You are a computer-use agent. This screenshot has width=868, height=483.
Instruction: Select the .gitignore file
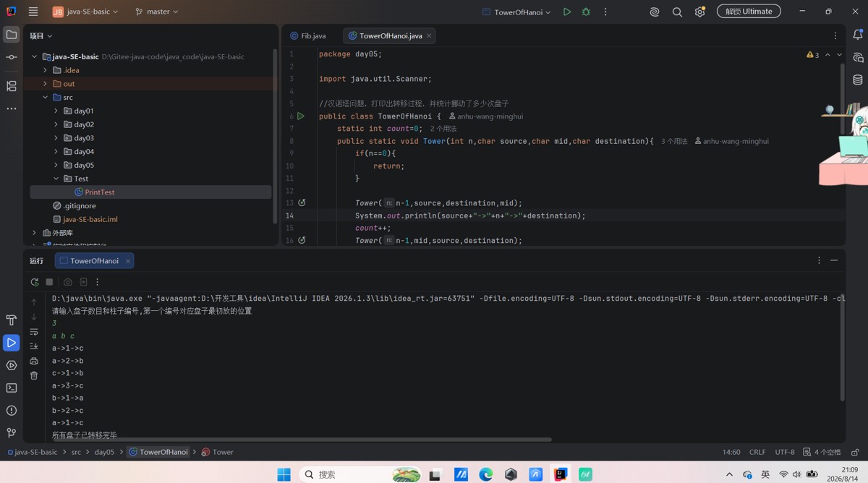(75, 206)
